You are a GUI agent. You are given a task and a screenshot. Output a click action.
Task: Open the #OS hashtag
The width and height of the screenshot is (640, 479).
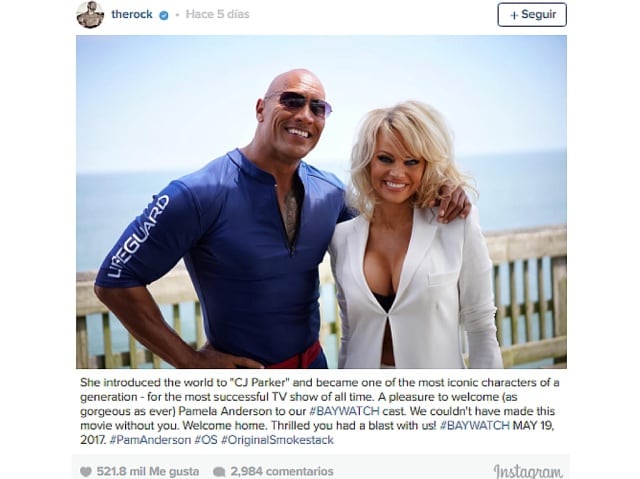coord(206,440)
